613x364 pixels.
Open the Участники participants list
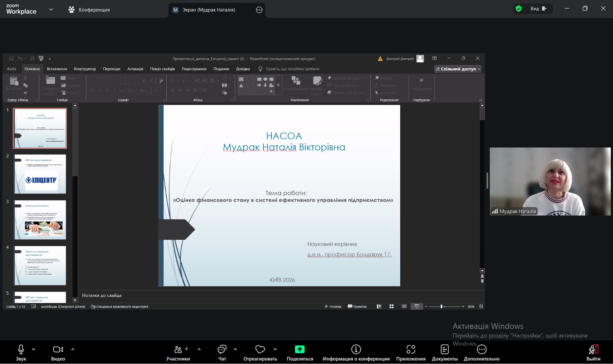tap(178, 349)
